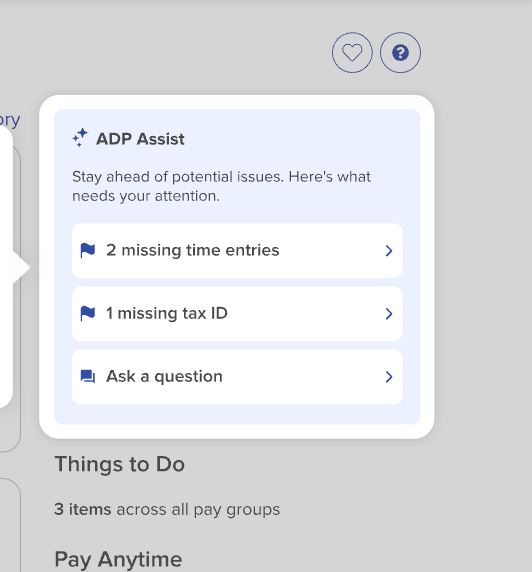The image size is (532, 572).
Task: Click the Things to Do heading
Action: point(120,464)
